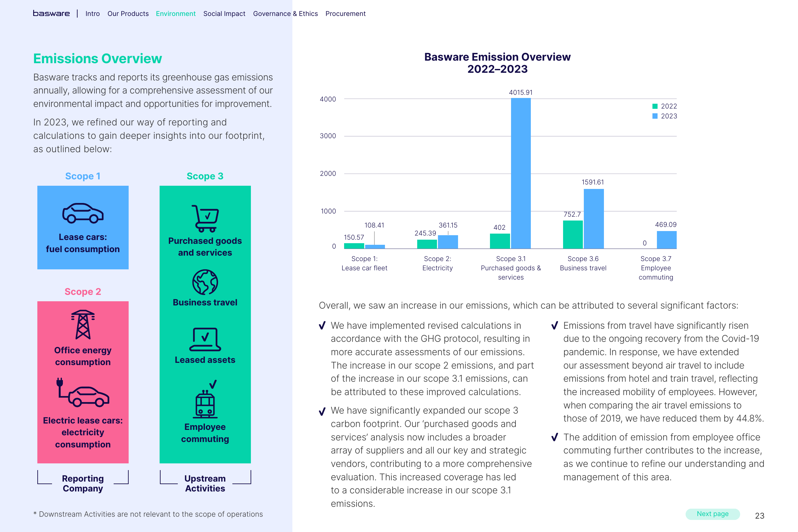Click the 'Reporting Company' label

click(83, 483)
